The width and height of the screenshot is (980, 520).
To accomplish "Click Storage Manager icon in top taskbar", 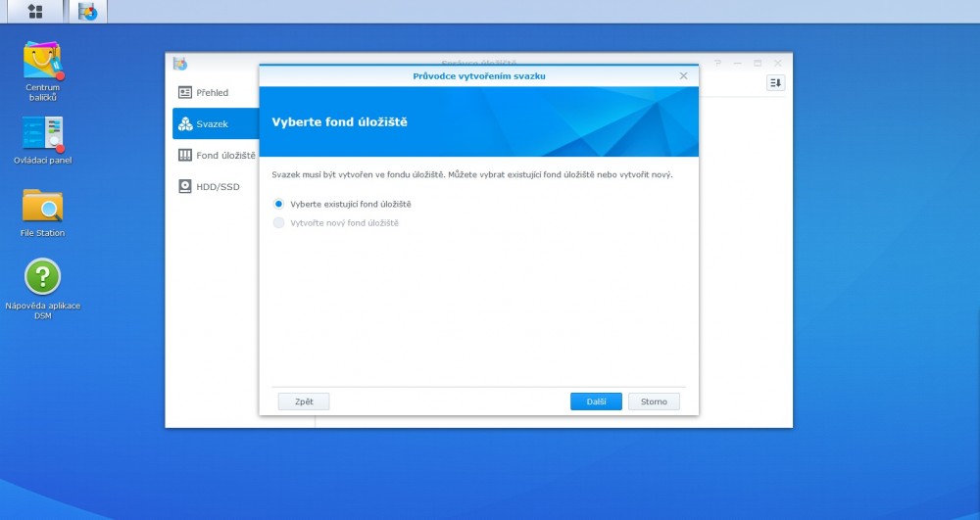I will 88,12.
